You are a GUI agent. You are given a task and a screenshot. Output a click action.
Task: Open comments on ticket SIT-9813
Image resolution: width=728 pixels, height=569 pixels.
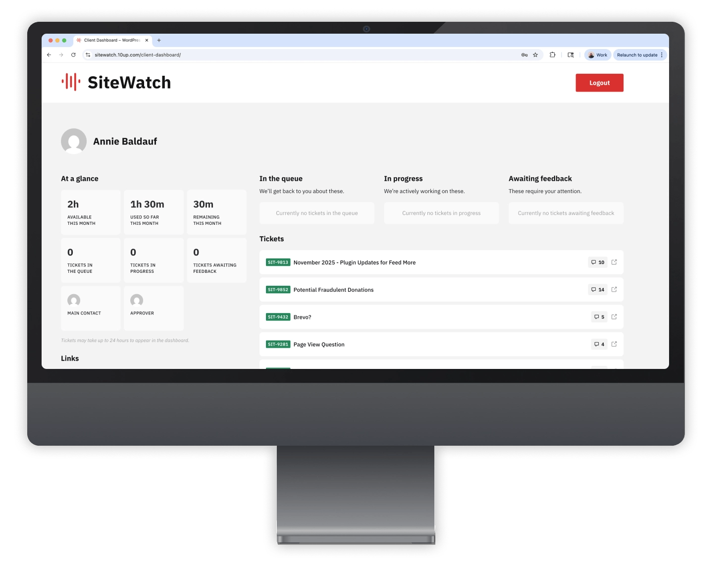pyautogui.click(x=598, y=262)
